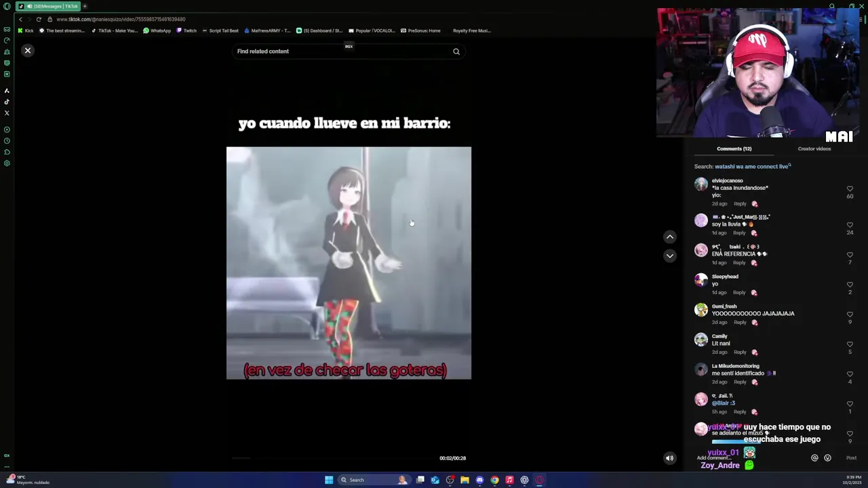Like La Mikudemonitoring's comment
Viewport: 868px width, 488px height.
(x=850, y=374)
